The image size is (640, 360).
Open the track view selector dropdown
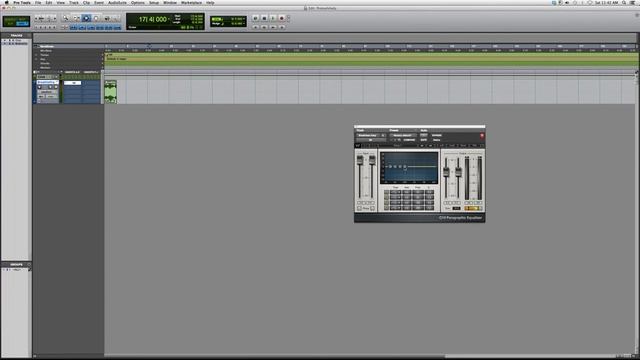pos(47,92)
